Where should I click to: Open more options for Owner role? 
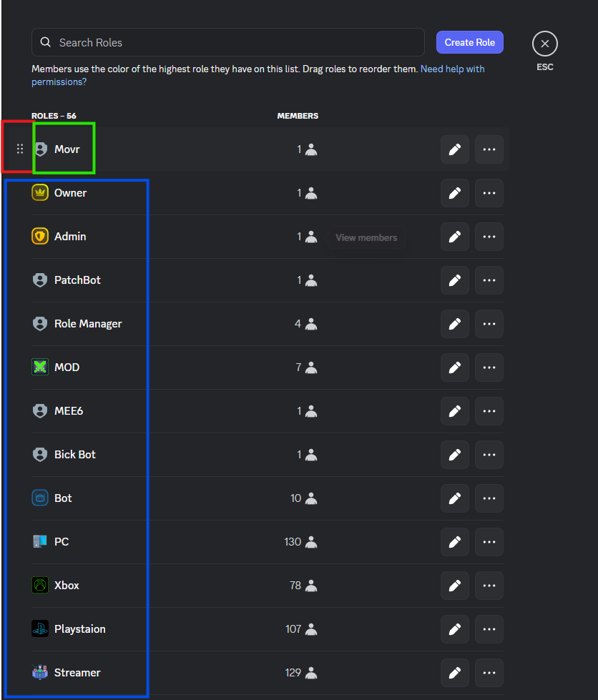click(489, 193)
